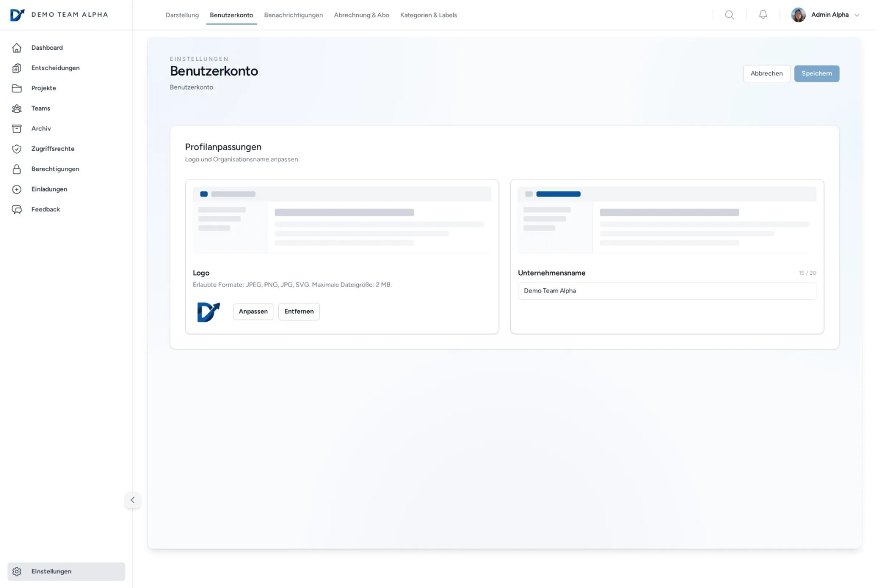
Task: Click Anpassen to change logo
Action: click(x=253, y=311)
